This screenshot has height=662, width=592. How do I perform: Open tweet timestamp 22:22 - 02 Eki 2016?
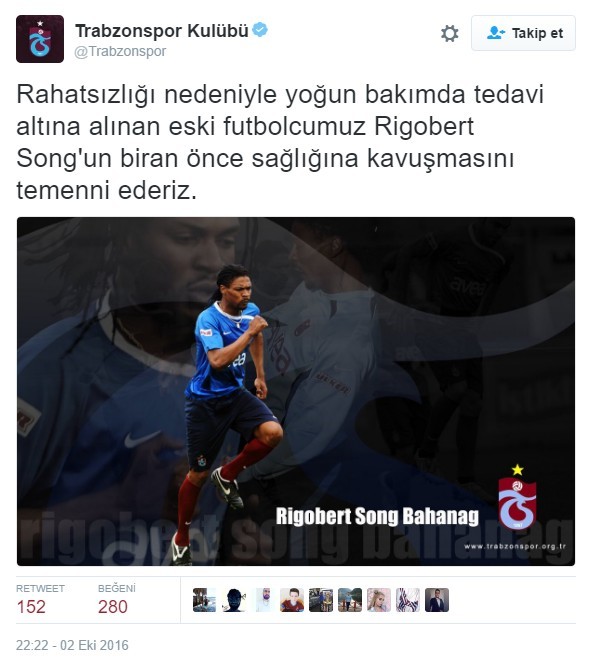72,645
